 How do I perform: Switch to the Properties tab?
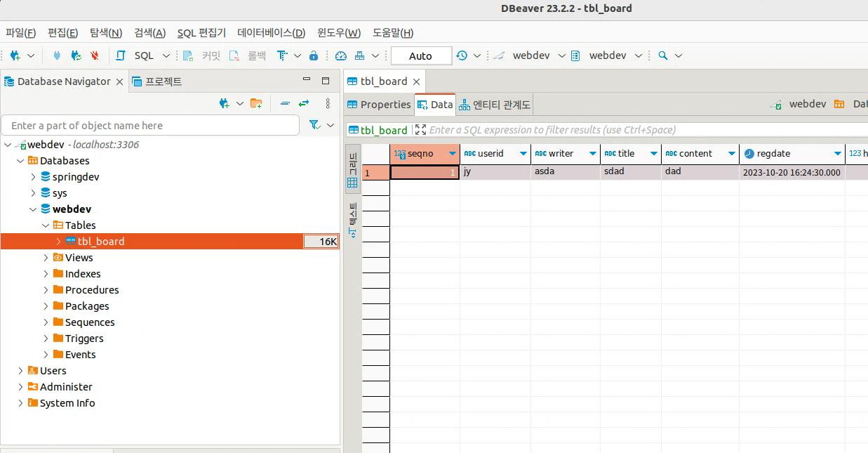click(379, 105)
